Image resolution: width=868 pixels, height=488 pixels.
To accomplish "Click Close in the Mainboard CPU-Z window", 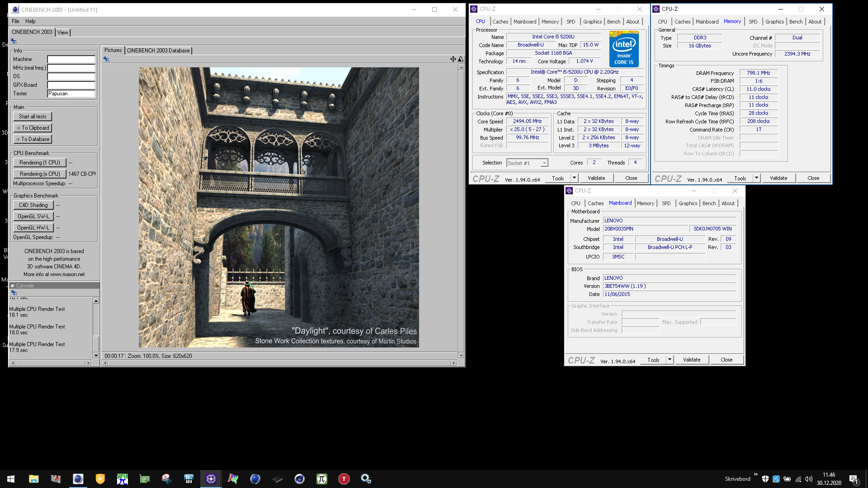I will click(x=726, y=360).
